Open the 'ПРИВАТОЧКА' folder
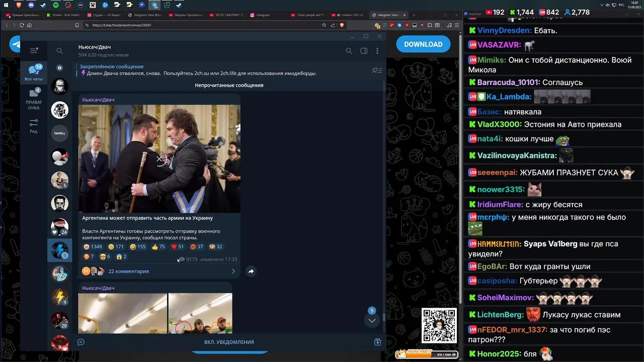 tap(34, 100)
